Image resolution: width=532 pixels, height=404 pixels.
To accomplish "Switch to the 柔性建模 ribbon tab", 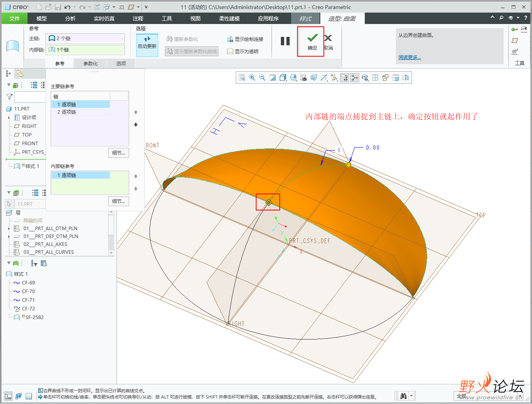I will pos(229,18).
